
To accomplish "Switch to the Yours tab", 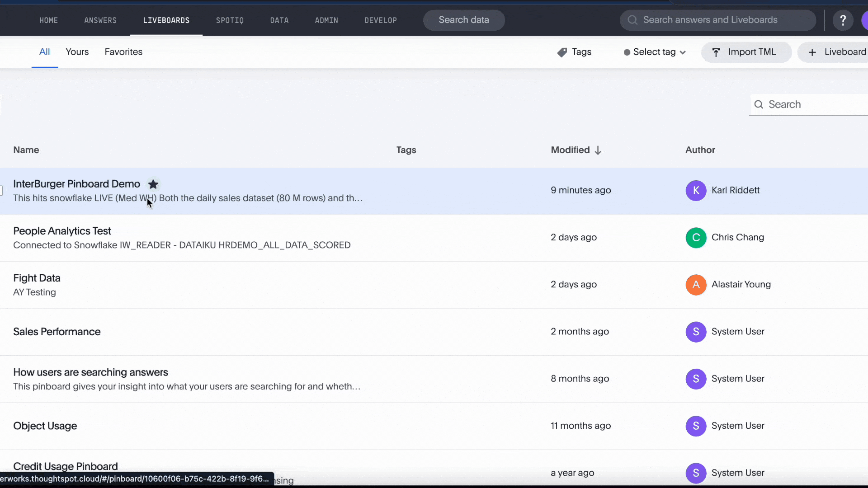I will coord(77,52).
